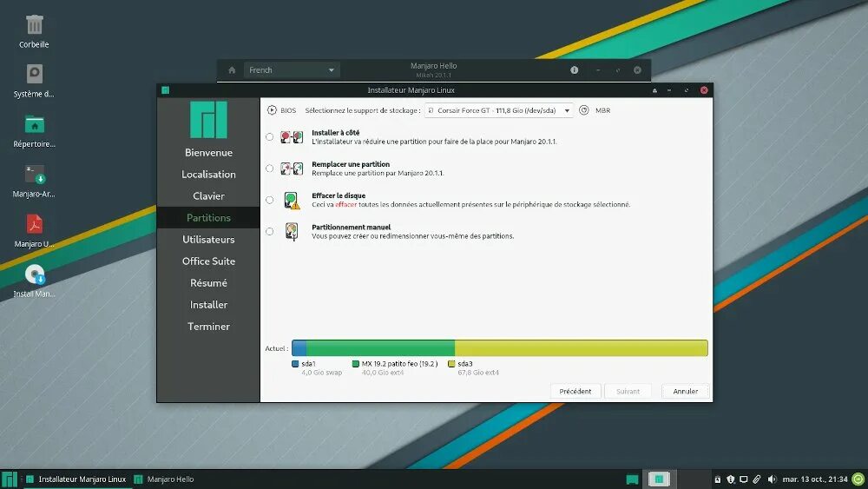Viewport: 868px width, 489px height.
Task: Click the green session logout icon in taskbar
Action: pyautogui.click(x=858, y=479)
